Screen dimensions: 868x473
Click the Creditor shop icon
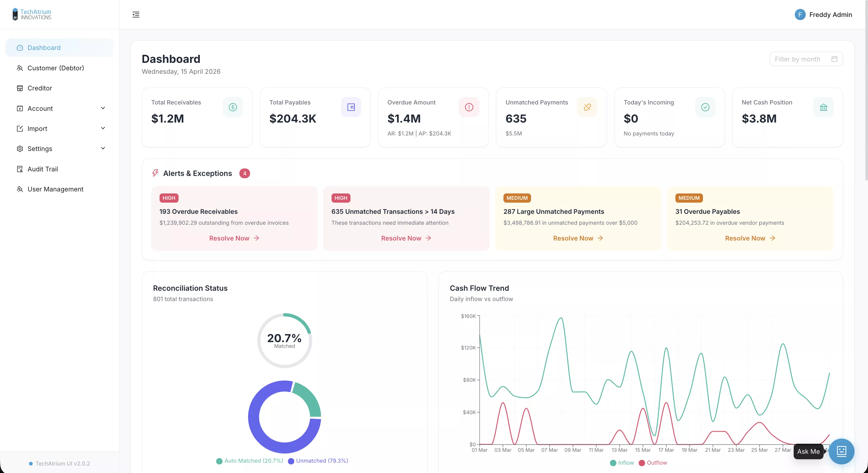point(20,88)
